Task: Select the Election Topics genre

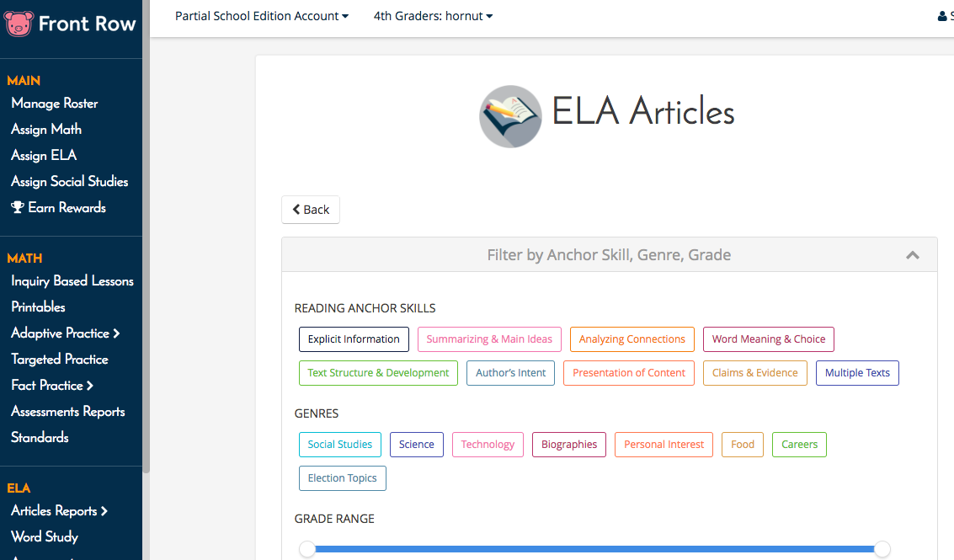Action: (x=342, y=478)
